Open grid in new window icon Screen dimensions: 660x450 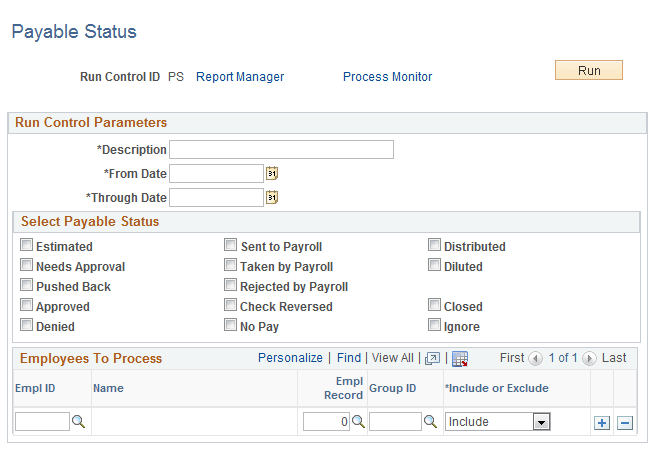(432, 358)
